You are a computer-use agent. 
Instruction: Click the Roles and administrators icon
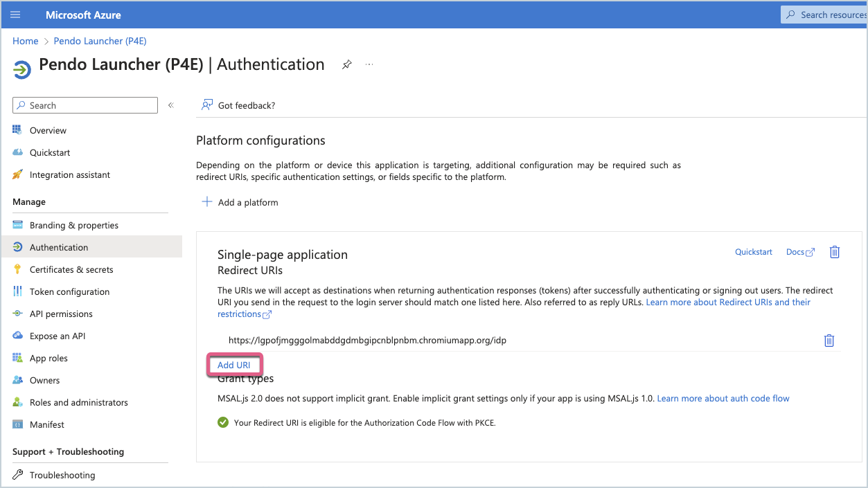(x=17, y=402)
